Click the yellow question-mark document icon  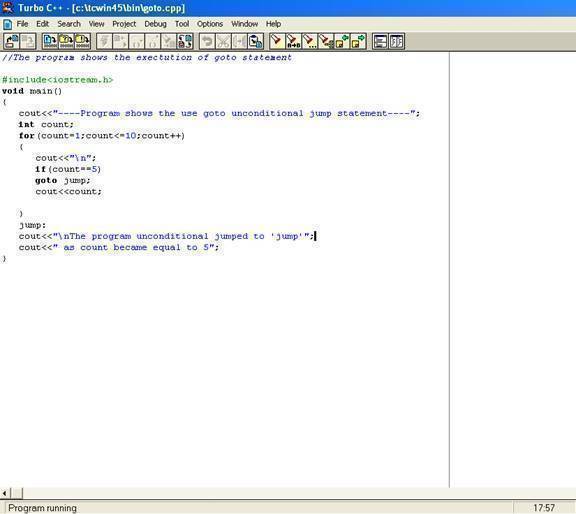(x=66, y=41)
